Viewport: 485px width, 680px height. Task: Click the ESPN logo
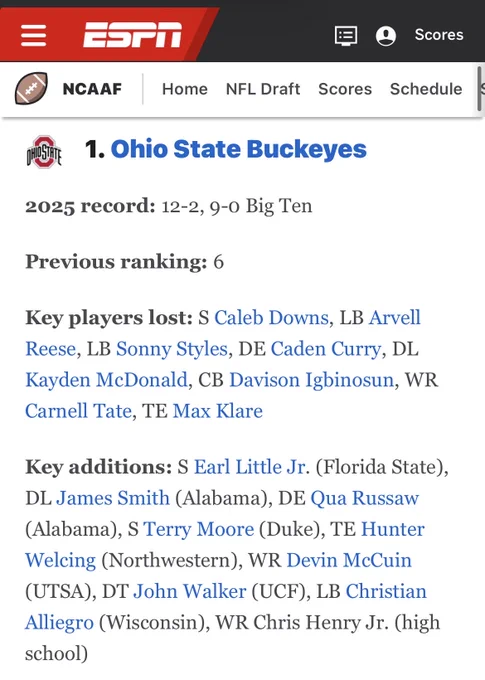132,35
